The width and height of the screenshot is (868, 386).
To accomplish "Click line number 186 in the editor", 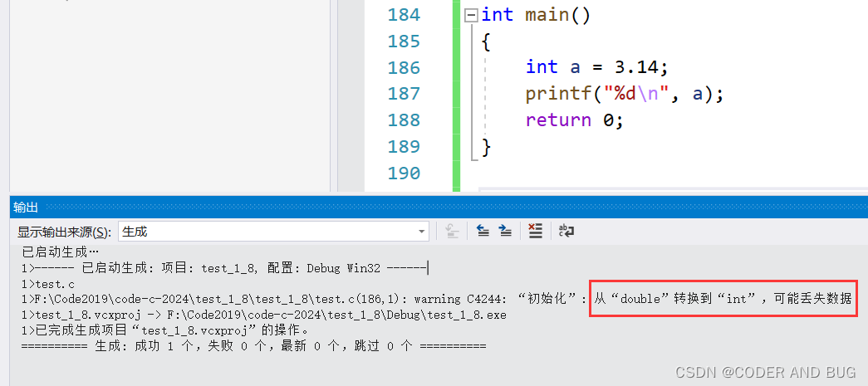I will pyautogui.click(x=404, y=67).
